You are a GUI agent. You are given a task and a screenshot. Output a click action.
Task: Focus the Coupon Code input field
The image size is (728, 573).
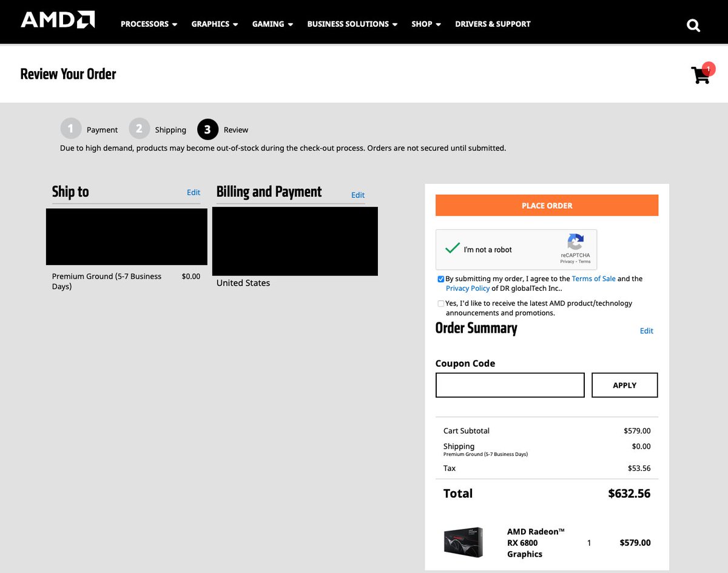[x=510, y=385]
